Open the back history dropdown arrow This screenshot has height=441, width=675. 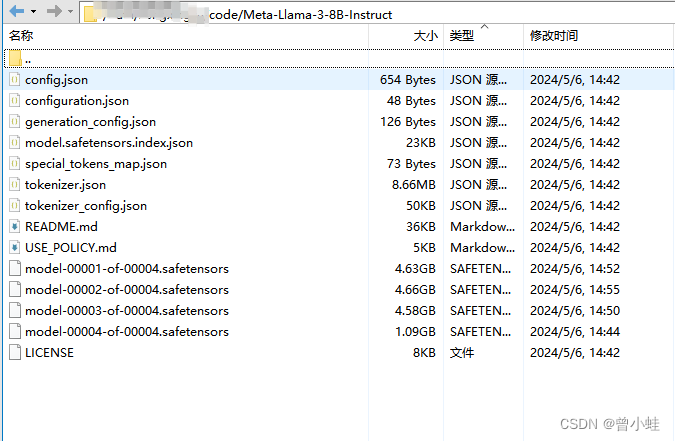(33, 12)
